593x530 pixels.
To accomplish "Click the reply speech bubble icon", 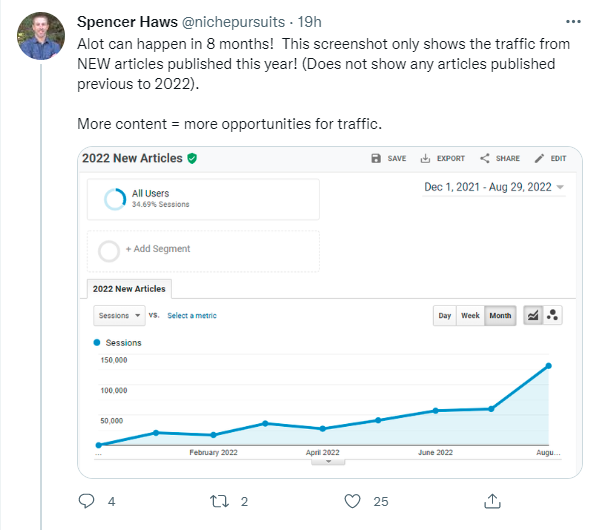I will (86, 501).
